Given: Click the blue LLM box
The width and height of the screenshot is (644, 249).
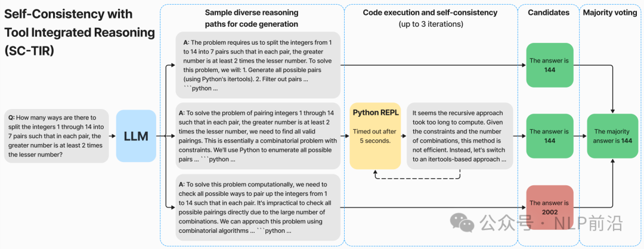Looking at the screenshot, I should (x=137, y=136).
